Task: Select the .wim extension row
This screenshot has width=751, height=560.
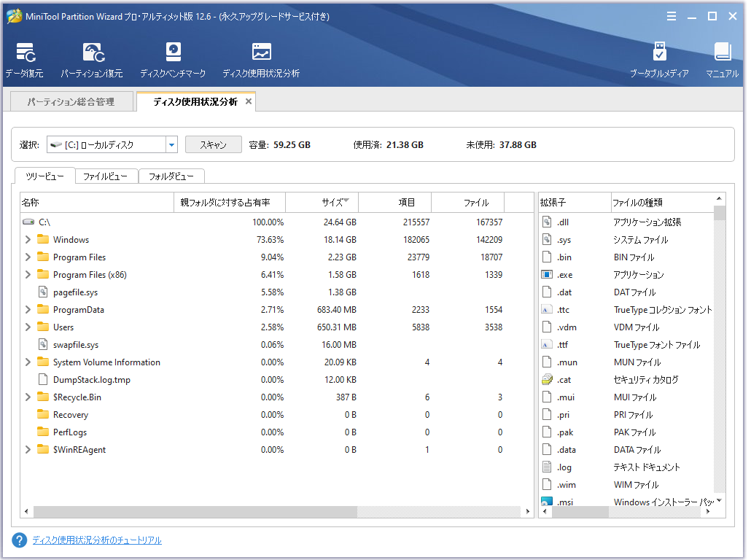Action: click(x=626, y=484)
